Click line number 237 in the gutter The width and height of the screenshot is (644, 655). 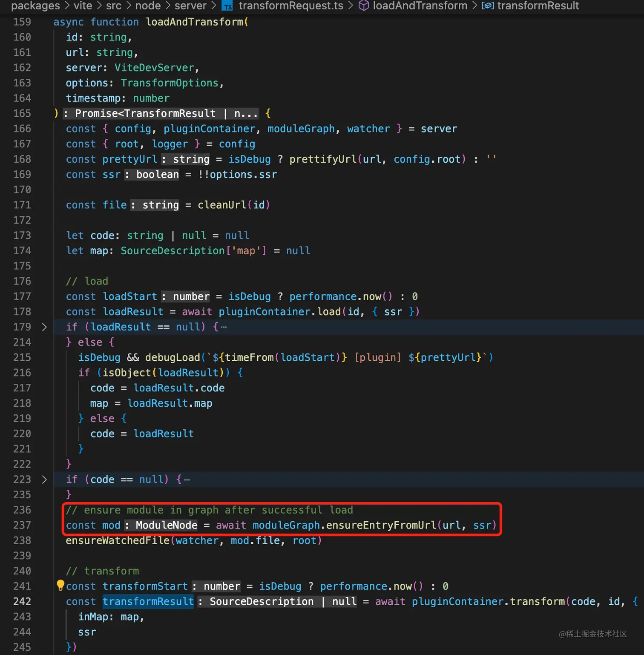[22, 525]
